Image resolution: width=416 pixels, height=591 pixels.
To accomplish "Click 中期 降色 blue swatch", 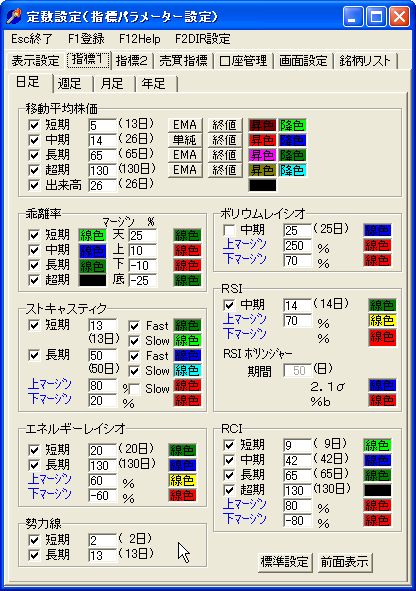I will [x=292, y=140].
